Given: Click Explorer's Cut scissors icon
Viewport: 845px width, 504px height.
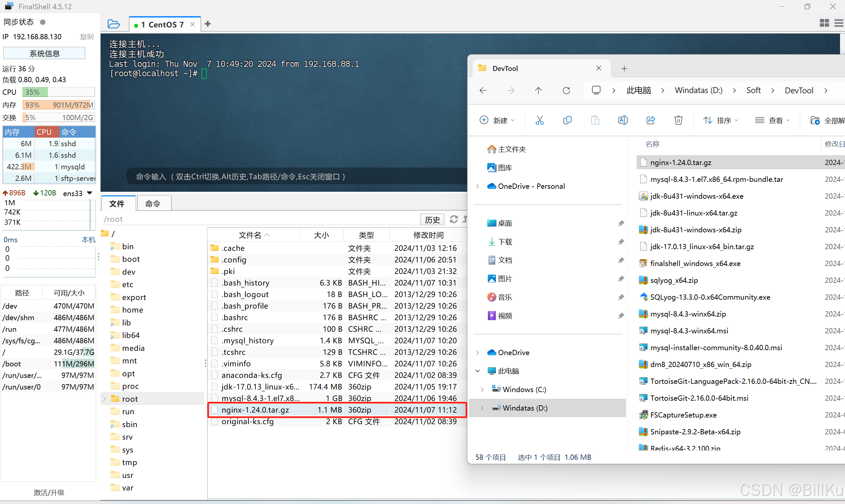Looking at the screenshot, I should [x=539, y=120].
